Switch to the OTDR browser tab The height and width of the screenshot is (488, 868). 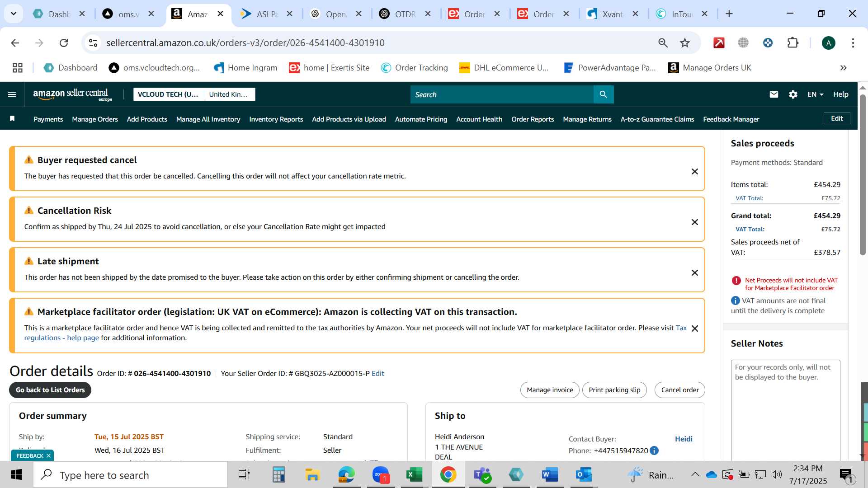(x=405, y=14)
